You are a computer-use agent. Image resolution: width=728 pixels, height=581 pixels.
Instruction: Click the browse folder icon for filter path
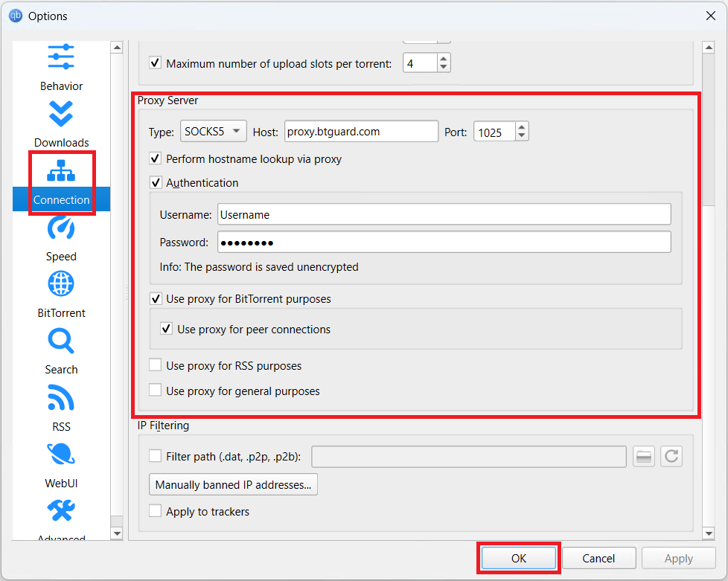point(644,457)
